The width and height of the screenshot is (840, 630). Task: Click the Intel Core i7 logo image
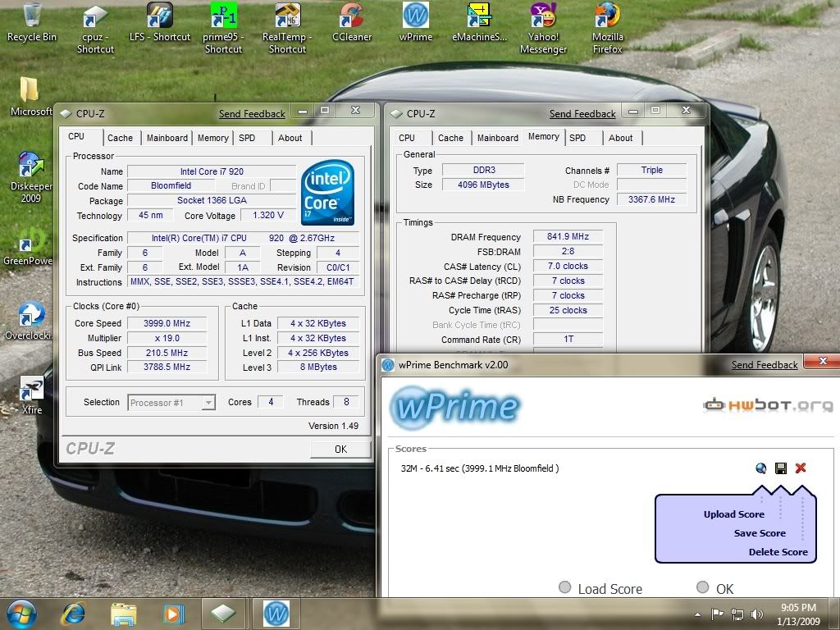click(x=327, y=192)
